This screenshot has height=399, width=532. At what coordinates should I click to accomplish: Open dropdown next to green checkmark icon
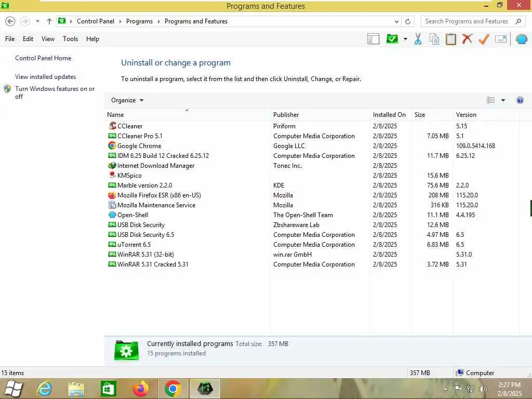tap(405, 39)
